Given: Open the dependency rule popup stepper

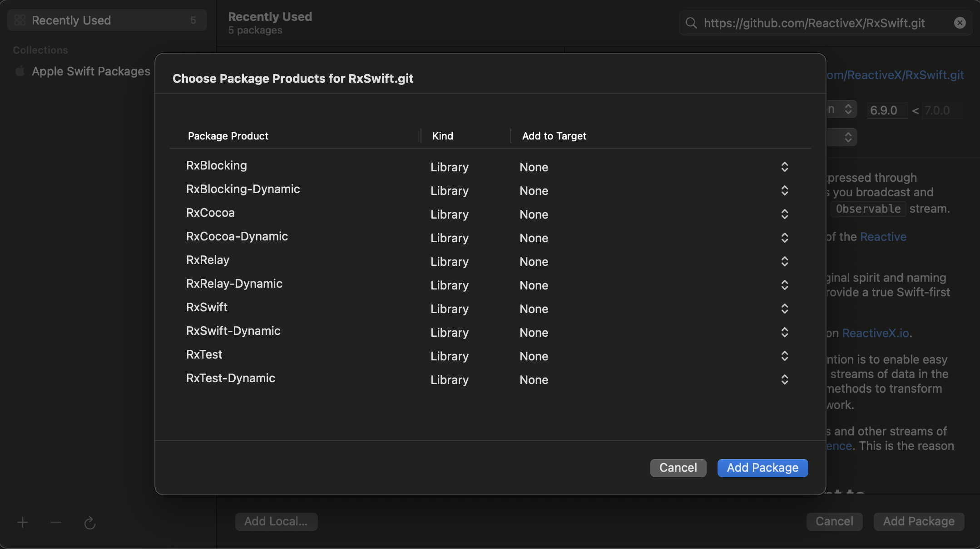Looking at the screenshot, I should (x=848, y=109).
